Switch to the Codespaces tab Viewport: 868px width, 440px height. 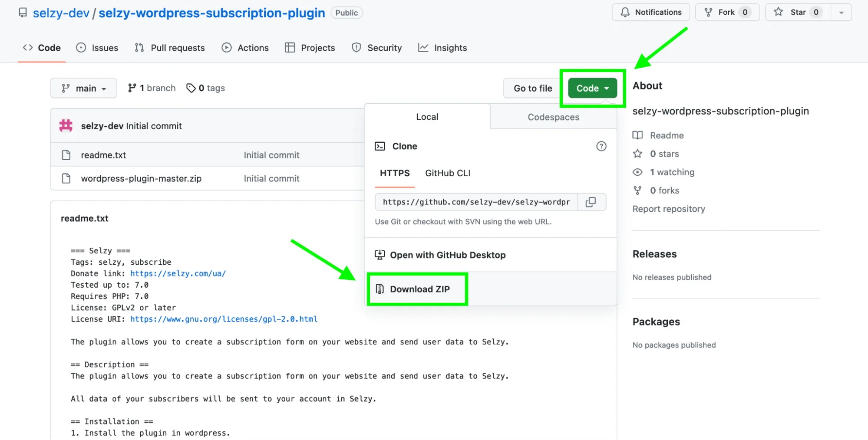(x=553, y=117)
